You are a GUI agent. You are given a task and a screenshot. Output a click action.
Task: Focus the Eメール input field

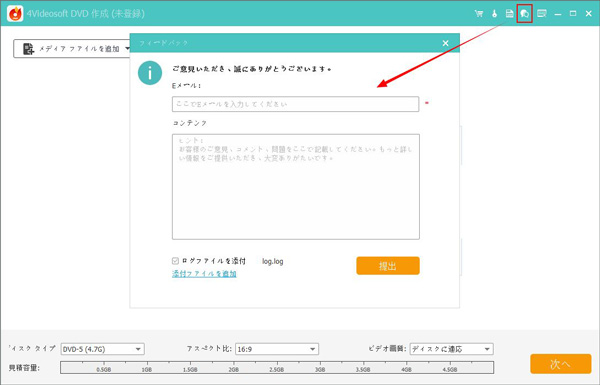tap(295, 104)
